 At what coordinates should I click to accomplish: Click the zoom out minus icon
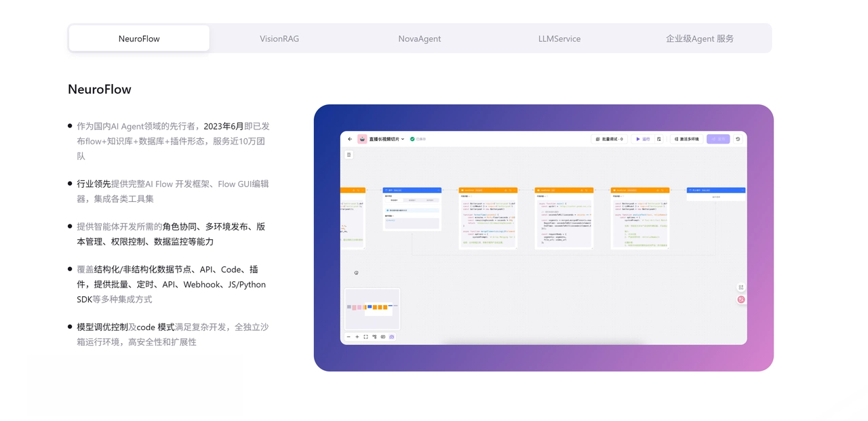(x=349, y=337)
